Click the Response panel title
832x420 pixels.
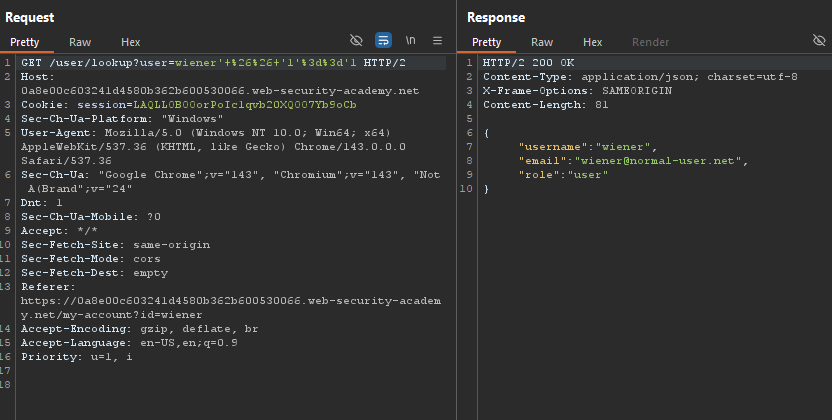click(496, 18)
